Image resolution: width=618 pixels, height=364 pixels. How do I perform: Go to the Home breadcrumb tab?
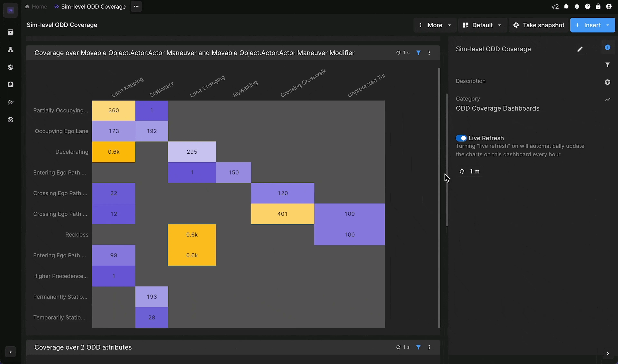36,7
